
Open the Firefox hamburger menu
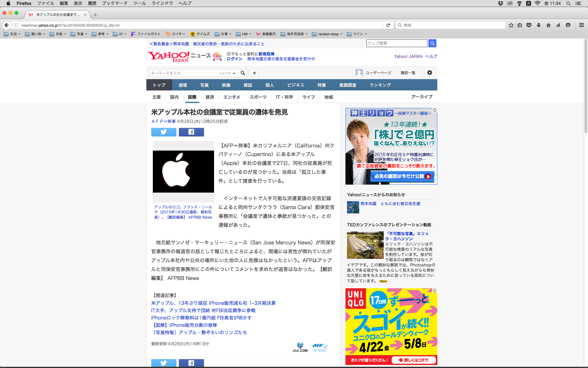tap(581, 25)
